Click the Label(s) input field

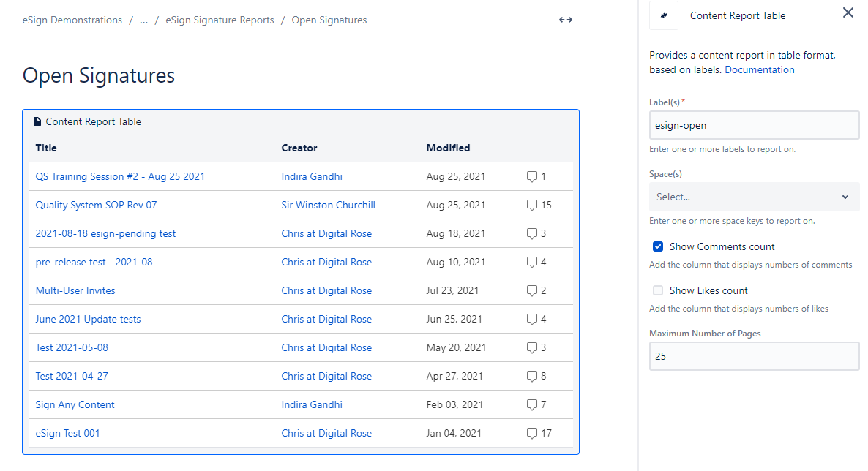[754, 125]
